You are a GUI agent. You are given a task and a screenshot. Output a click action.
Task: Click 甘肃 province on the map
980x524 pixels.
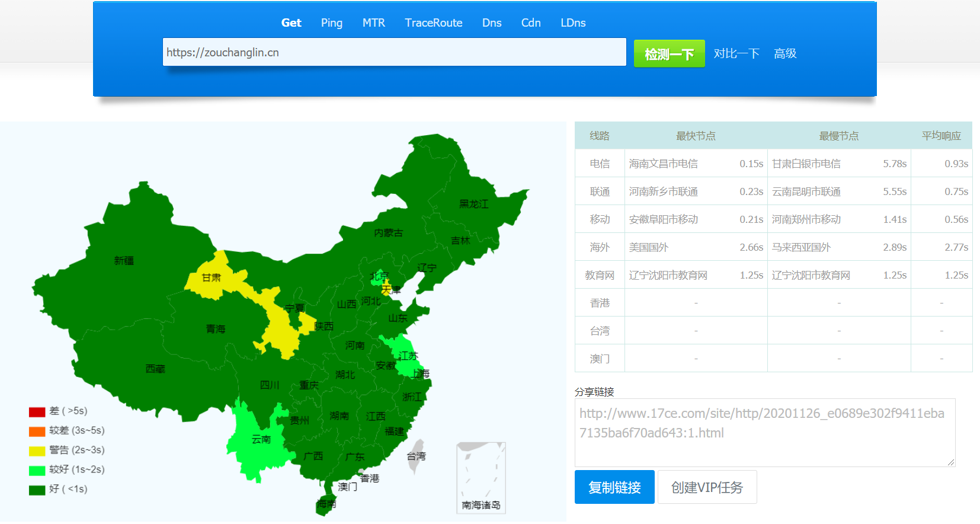pyautogui.click(x=211, y=277)
